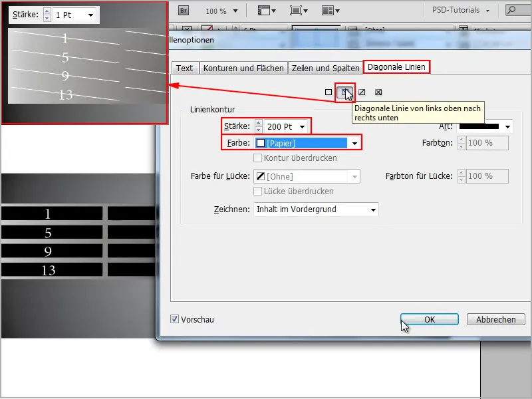Image resolution: width=532 pixels, height=399 pixels.
Task: Switch to the Konturen und Flächen tab
Action: pyautogui.click(x=243, y=68)
